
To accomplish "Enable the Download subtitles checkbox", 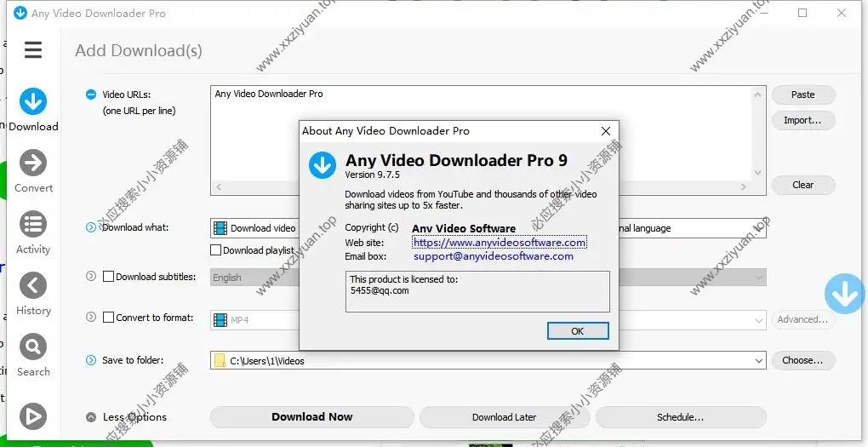I will pyautogui.click(x=109, y=277).
